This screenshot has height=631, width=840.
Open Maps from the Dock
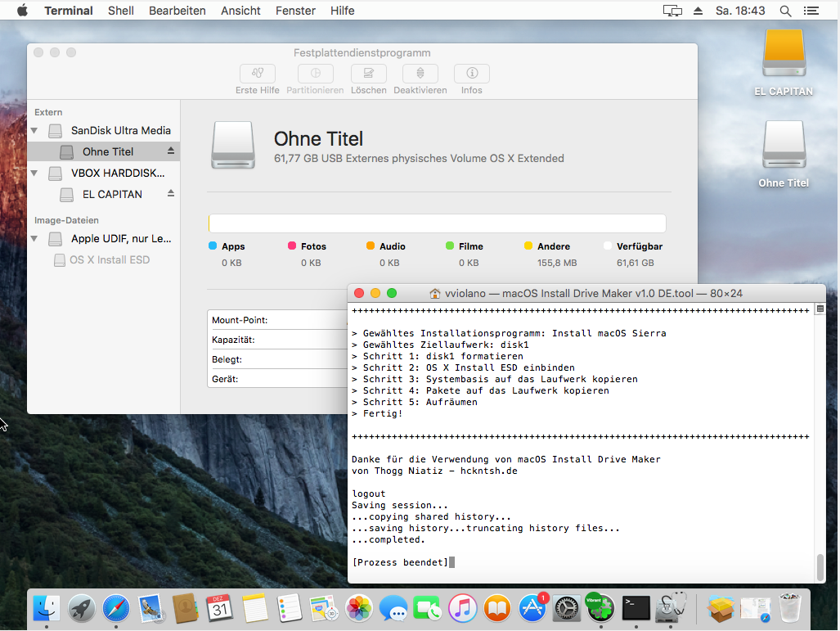click(x=324, y=608)
